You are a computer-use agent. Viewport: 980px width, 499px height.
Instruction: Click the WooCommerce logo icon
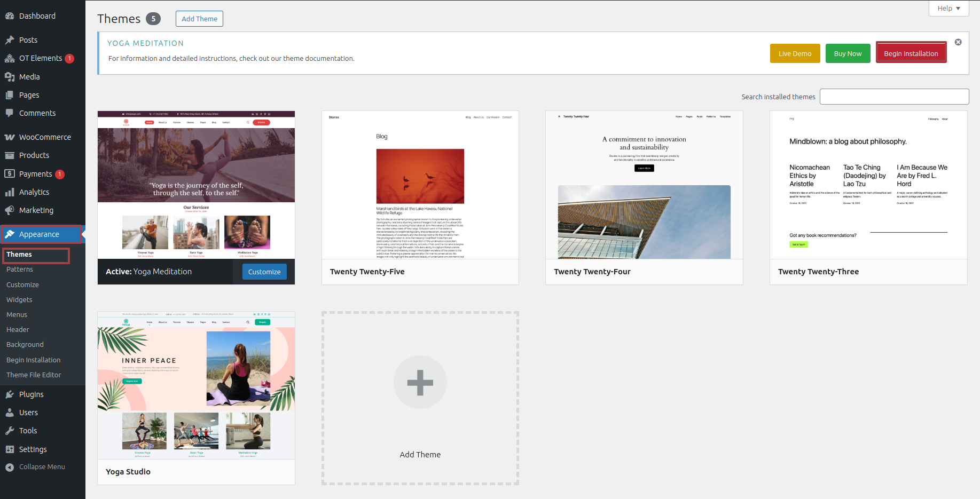(x=10, y=137)
